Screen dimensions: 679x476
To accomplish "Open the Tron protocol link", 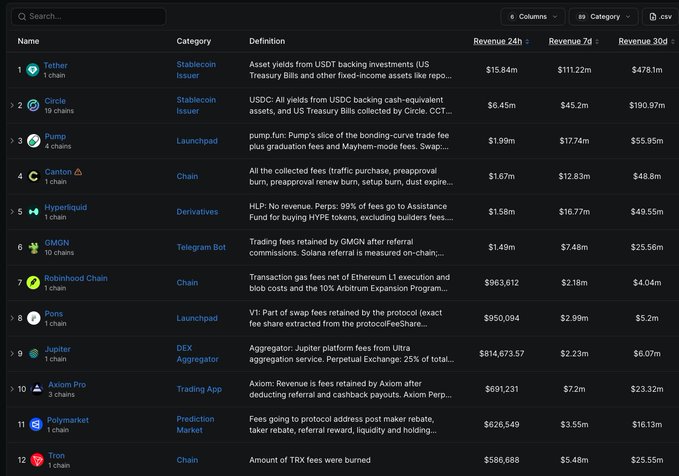I will pos(56,456).
